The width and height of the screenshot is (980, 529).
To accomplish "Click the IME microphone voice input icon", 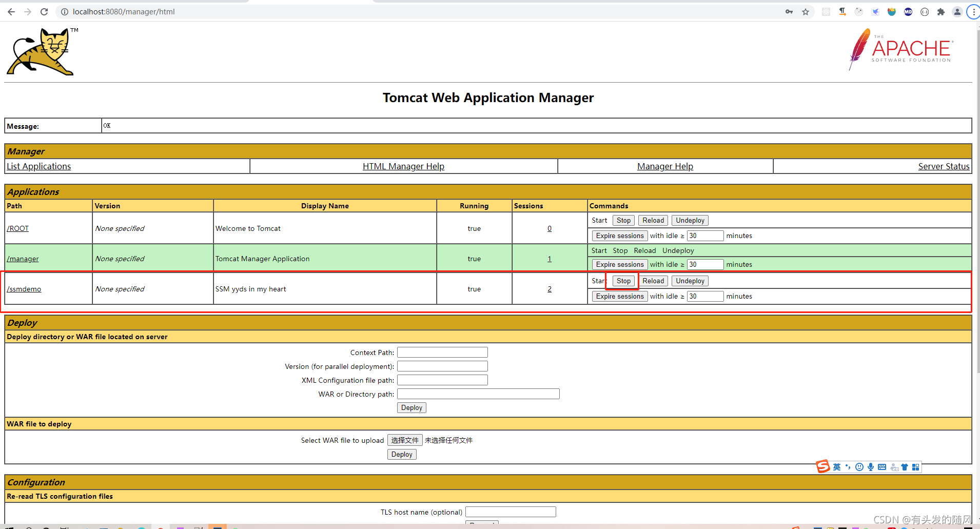I will click(x=871, y=467).
